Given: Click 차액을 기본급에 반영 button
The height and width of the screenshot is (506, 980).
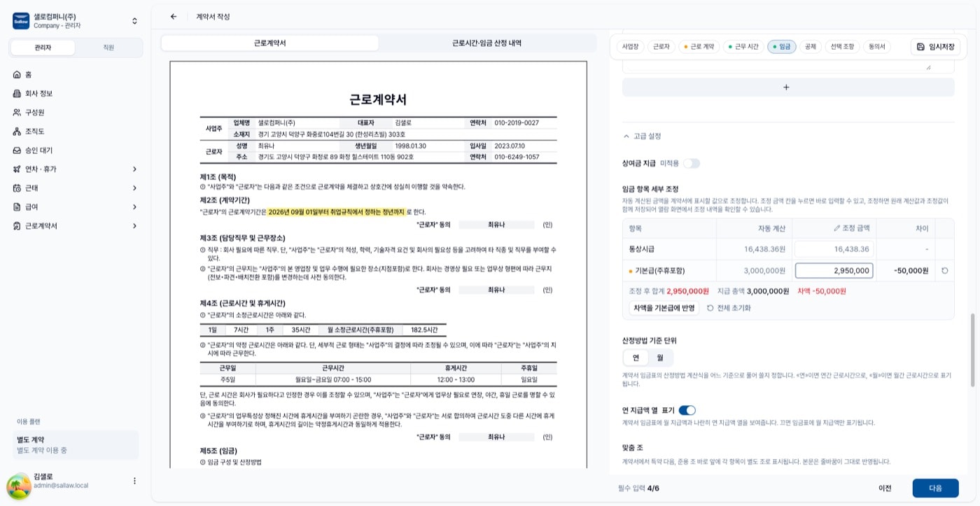Looking at the screenshot, I should pyautogui.click(x=664, y=308).
